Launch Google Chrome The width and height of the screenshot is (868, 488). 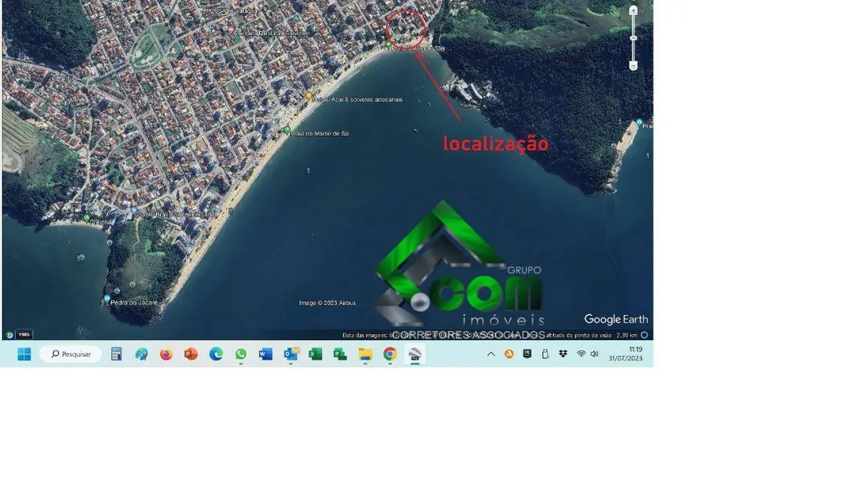(x=390, y=354)
